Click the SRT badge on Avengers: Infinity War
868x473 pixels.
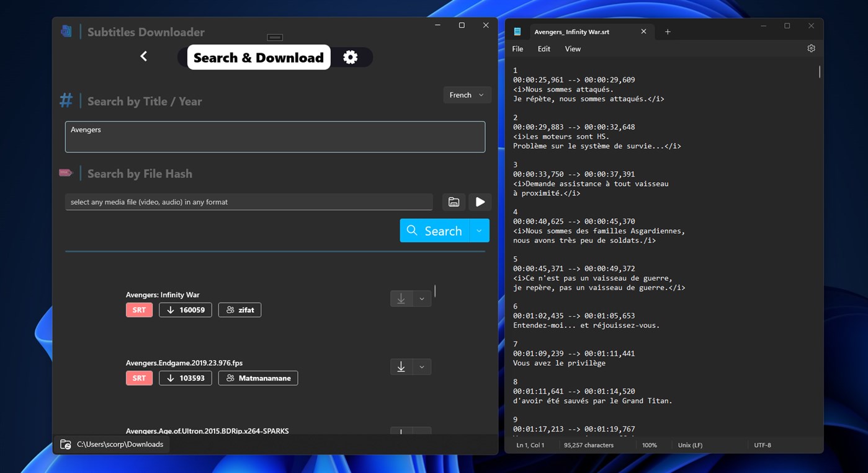[x=139, y=309]
